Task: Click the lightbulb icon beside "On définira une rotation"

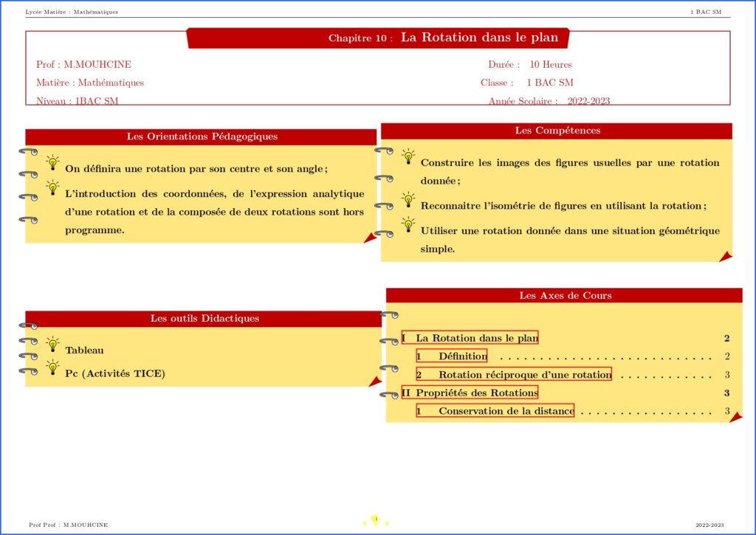Action: coord(52,162)
